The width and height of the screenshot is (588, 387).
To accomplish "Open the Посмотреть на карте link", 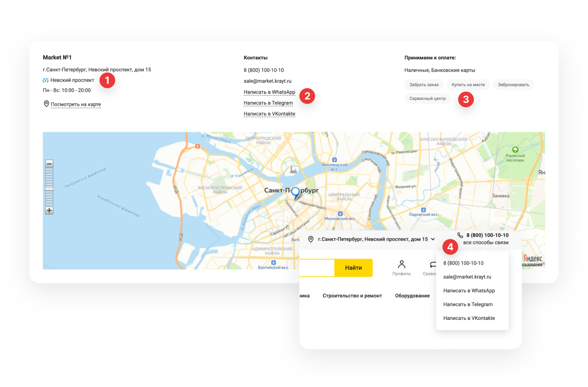I will tap(76, 104).
